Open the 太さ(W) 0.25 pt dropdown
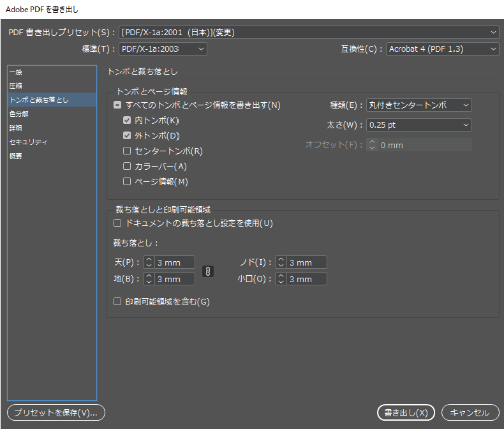 (x=419, y=124)
